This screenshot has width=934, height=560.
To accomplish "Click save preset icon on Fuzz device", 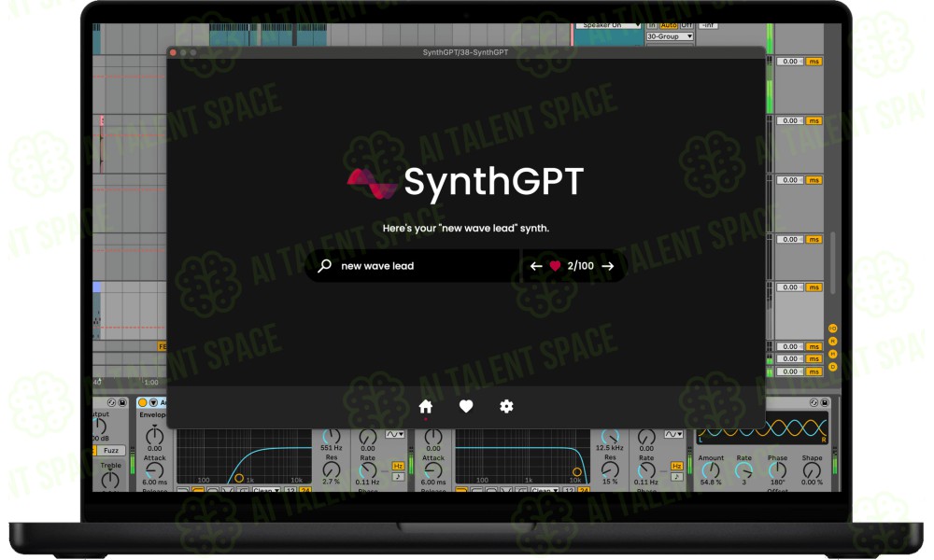I will coord(122,403).
